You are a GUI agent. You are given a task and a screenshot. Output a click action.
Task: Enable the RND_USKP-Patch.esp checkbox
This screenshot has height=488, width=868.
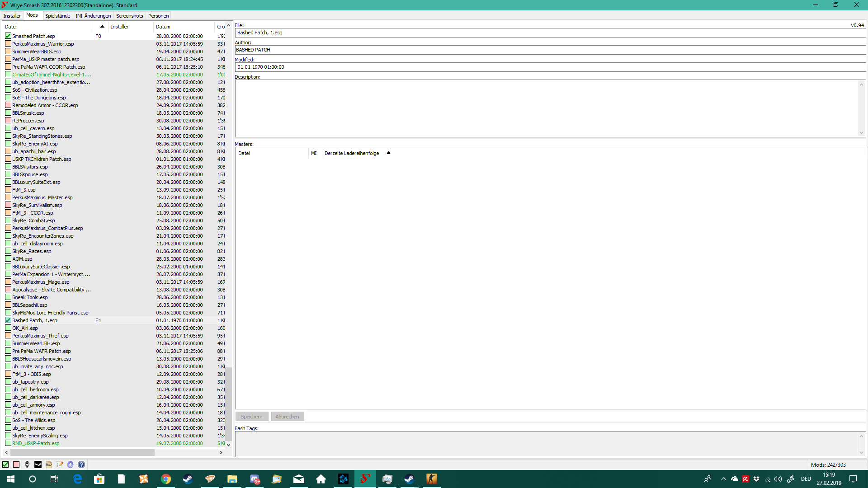coord(8,443)
